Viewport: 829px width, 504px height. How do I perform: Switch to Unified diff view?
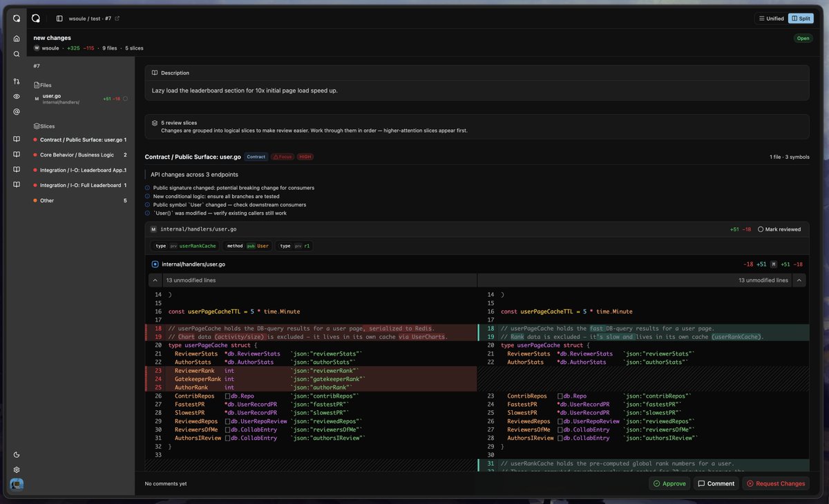pyautogui.click(x=771, y=19)
